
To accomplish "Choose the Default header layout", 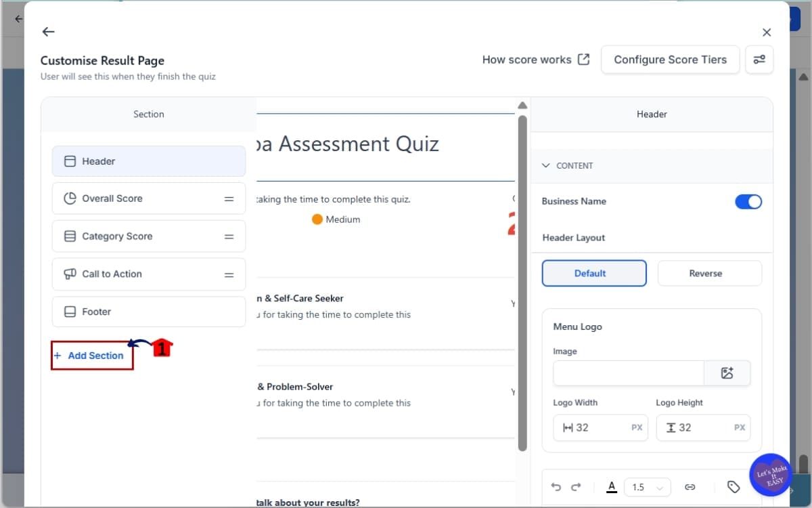I will pyautogui.click(x=594, y=274).
